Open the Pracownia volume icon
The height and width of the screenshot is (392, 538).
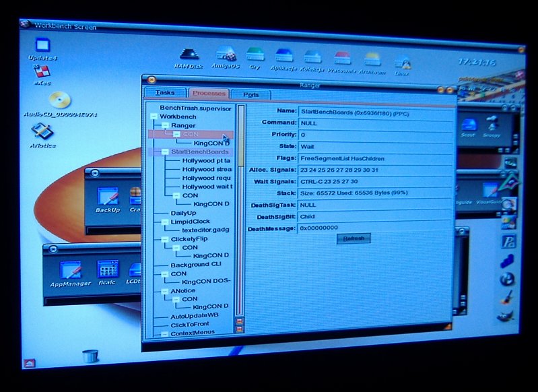point(341,63)
